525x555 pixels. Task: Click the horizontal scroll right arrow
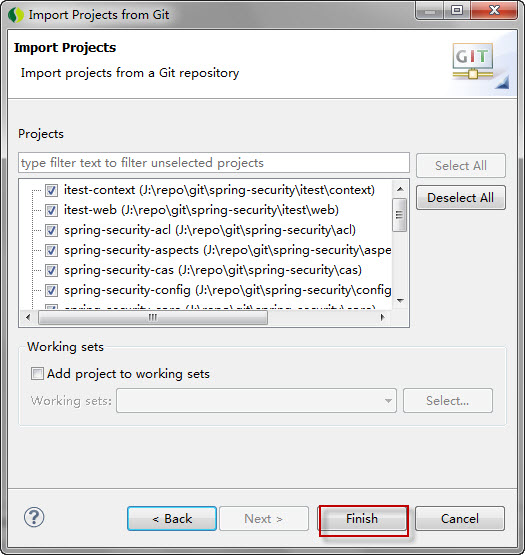pyautogui.click(x=382, y=317)
